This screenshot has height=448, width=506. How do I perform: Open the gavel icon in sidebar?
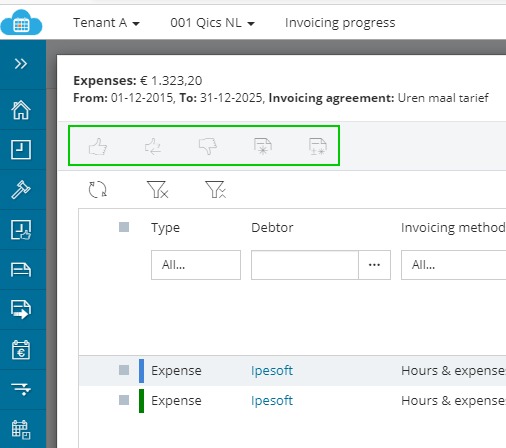[x=21, y=189]
